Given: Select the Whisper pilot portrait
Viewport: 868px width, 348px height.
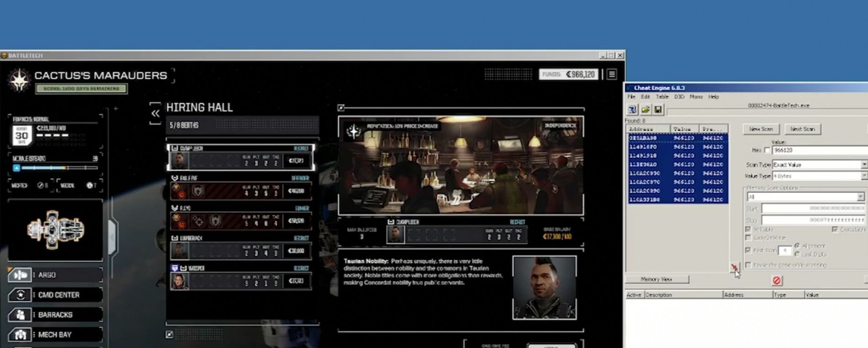Looking at the screenshot, I should [179, 281].
